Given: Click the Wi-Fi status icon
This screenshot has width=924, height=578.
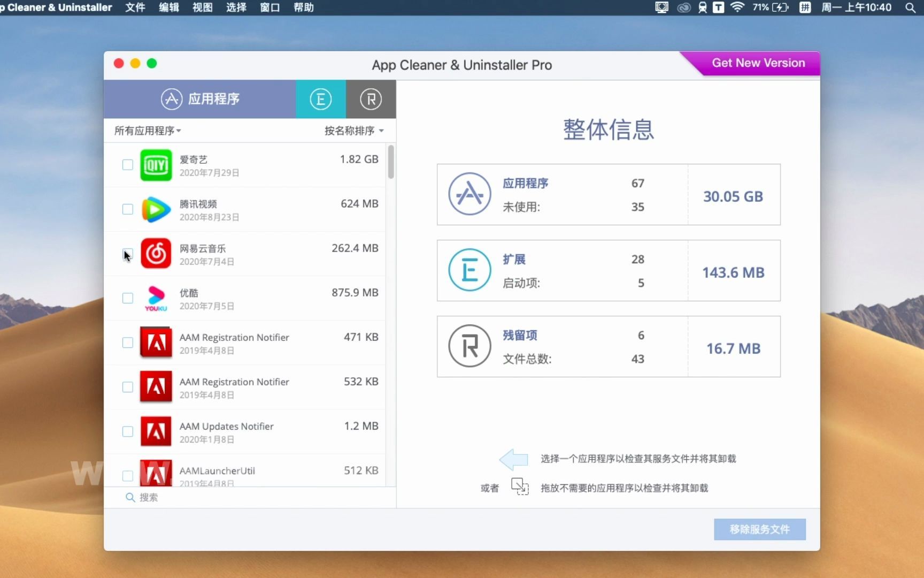Looking at the screenshot, I should pos(737,7).
